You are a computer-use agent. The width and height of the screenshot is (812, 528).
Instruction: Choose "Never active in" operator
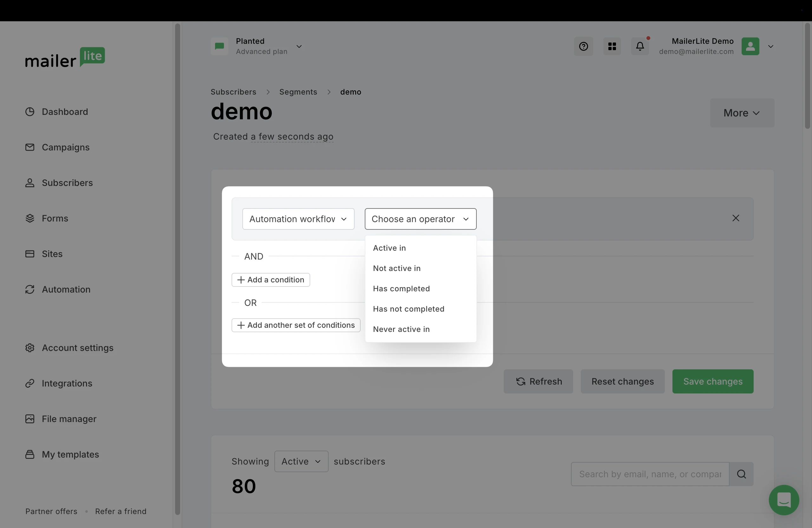point(401,329)
